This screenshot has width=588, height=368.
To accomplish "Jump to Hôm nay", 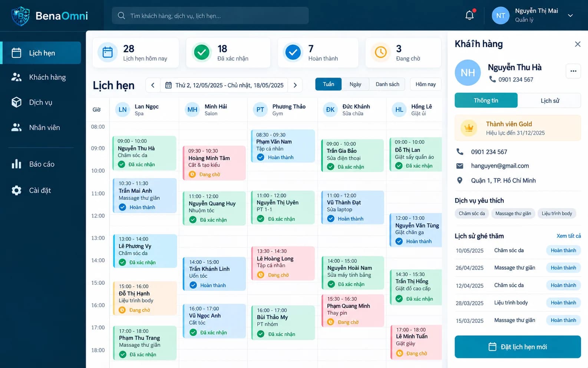I will [x=426, y=84].
